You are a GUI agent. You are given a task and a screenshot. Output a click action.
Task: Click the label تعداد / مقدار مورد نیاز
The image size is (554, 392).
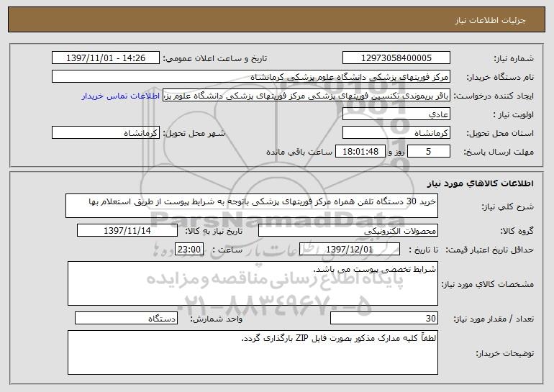click(x=494, y=319)
